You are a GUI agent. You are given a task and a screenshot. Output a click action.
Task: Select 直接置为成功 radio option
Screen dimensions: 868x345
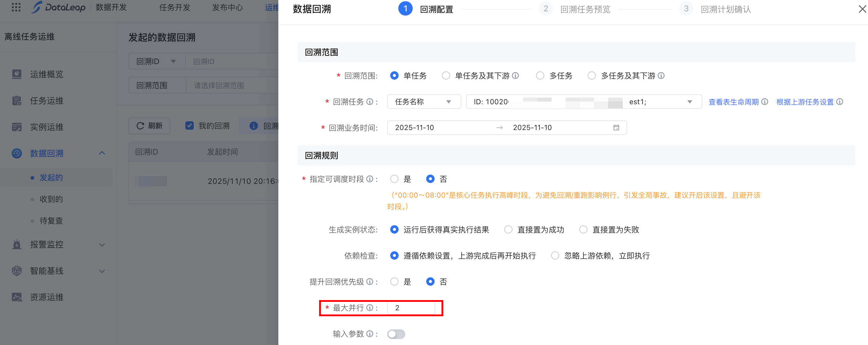[508, 230]
